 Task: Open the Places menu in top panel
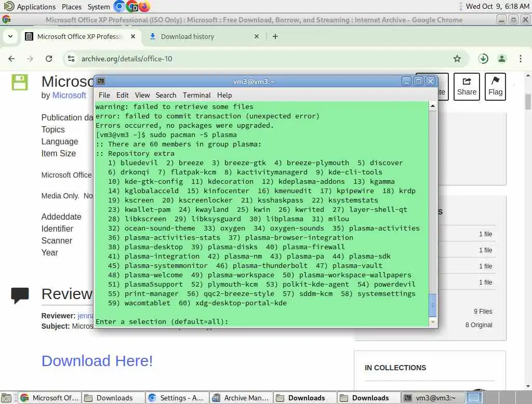coord(72,7)
